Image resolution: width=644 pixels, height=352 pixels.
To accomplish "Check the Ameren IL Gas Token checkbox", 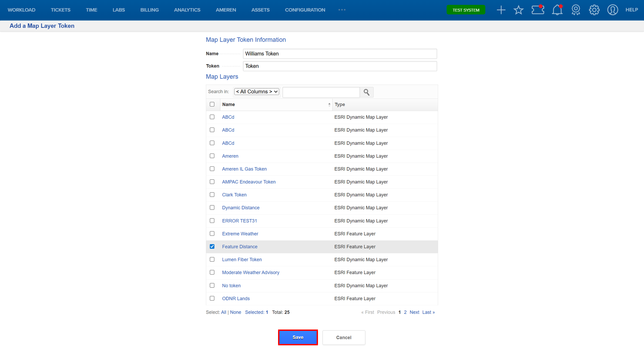I will [212, 169].
